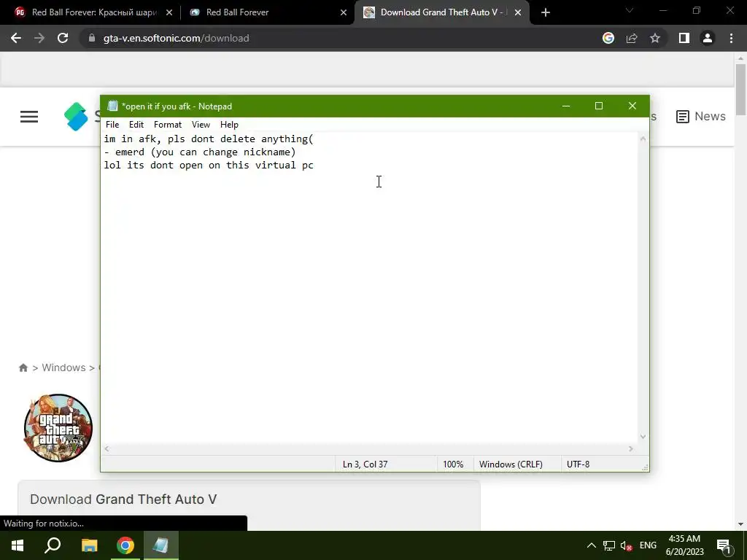Open the clock showing 4:35 AM
Viewport: 747px width, 560px height.
click(x=684, y=545)
